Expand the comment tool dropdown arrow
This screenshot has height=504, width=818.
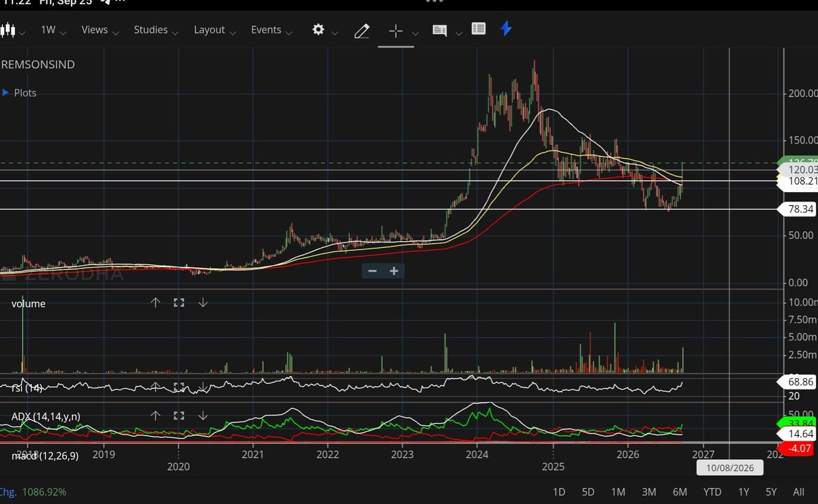point(459,33)
